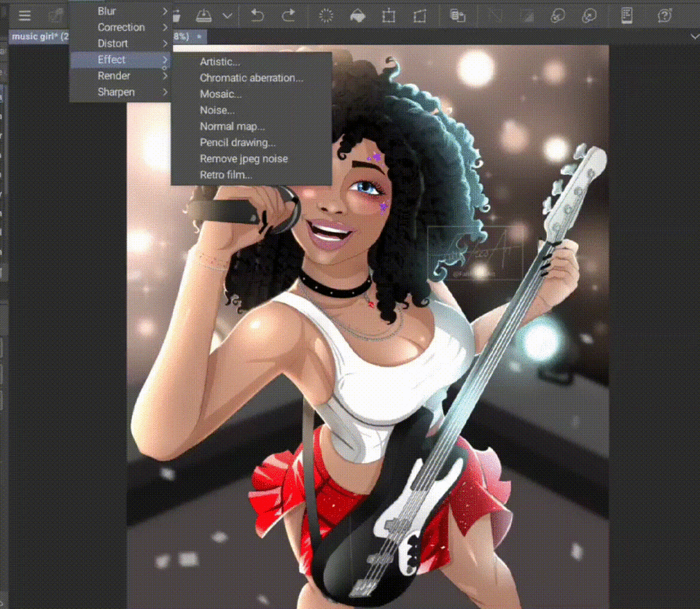The width and height of the screenshot is (700, 609).
Task: Choose Remove jpeg noise effect
Action: [252, 158]
